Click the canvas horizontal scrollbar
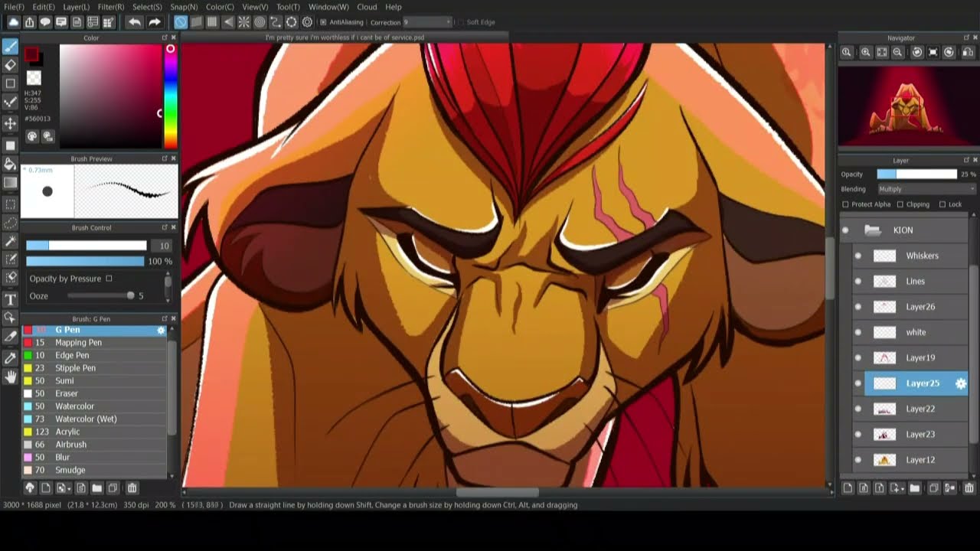The width and height of the screenshot is (980, 551). pyautogui.click(x=498, y=493)
